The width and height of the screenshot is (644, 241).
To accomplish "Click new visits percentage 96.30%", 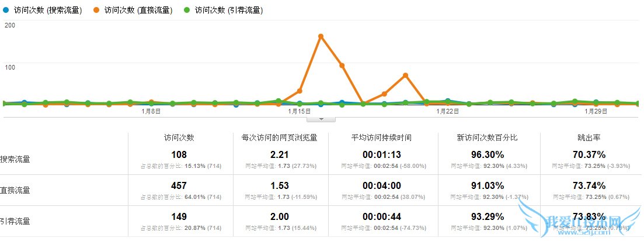I will (488, 154).
